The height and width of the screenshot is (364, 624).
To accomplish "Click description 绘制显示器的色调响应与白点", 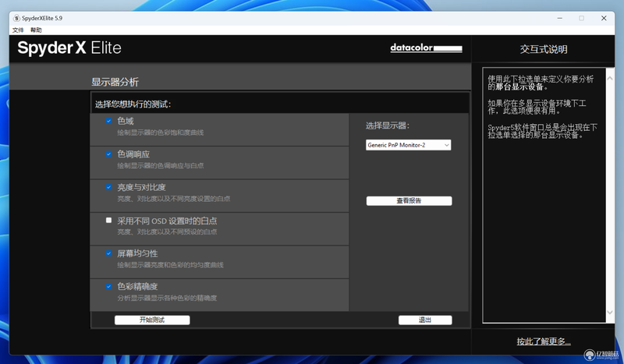I will point(161,165).
